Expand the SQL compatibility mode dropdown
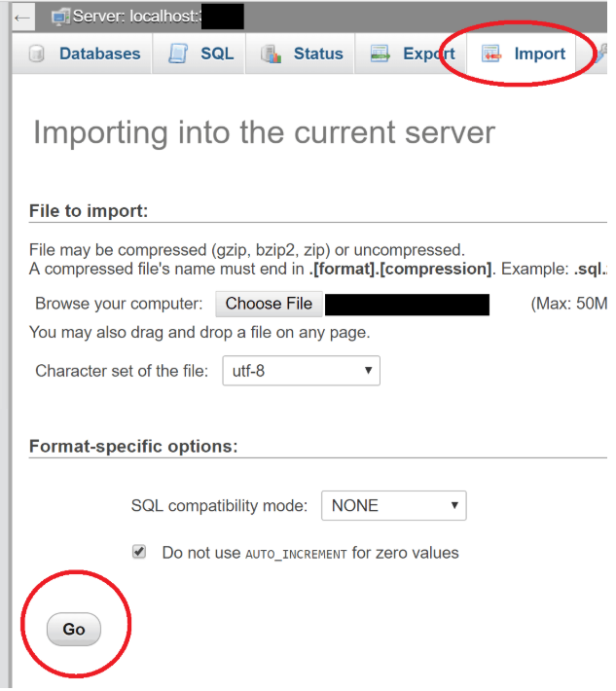The width and height of the screenshot is (616, 691). [x=393, y=505]
